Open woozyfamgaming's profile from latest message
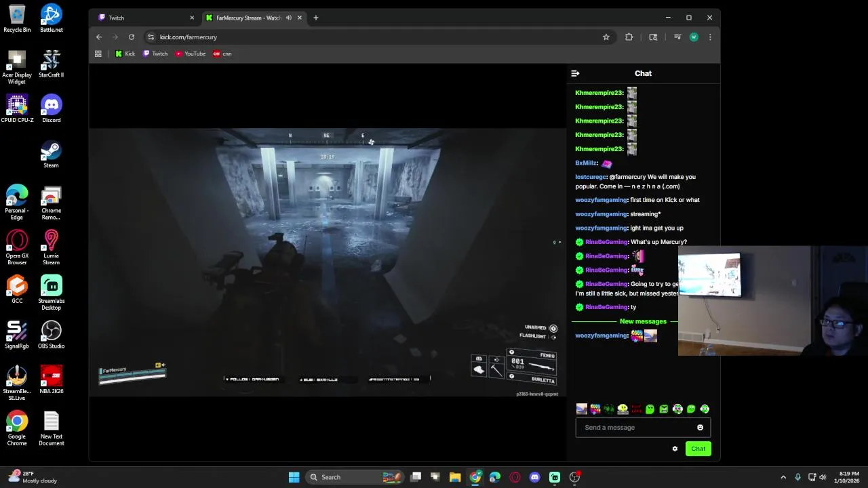The width and height of the screenshot is (868, 488). pos(601,335)
